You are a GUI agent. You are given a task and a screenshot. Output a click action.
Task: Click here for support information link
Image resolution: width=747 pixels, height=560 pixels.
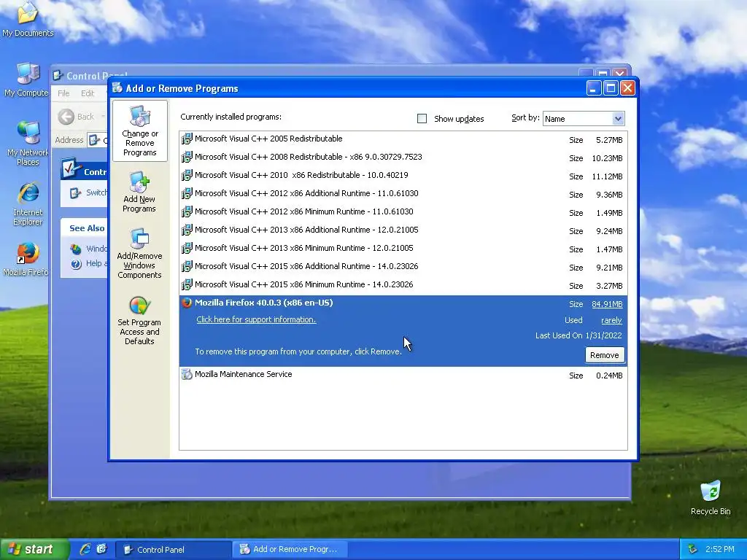256,319
